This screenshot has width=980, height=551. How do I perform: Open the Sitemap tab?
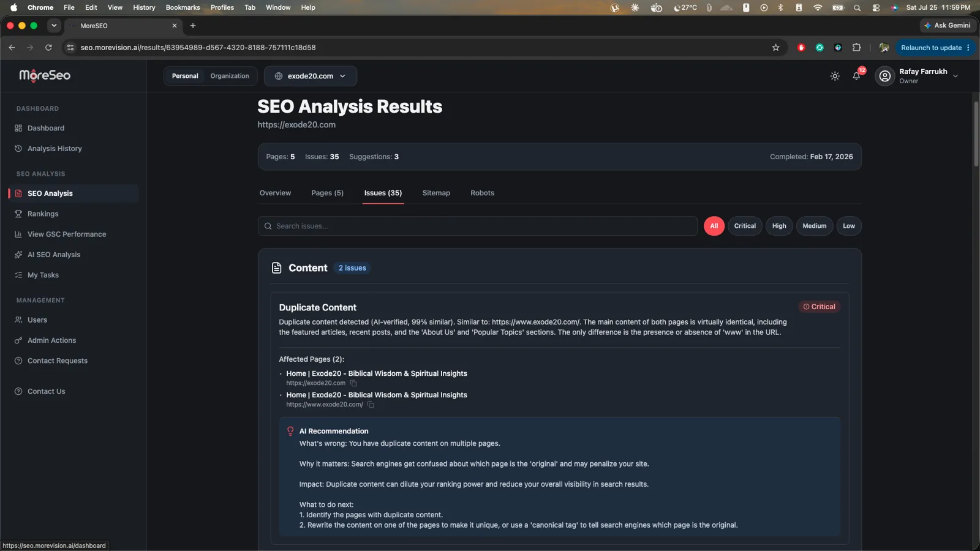[436, 193]
